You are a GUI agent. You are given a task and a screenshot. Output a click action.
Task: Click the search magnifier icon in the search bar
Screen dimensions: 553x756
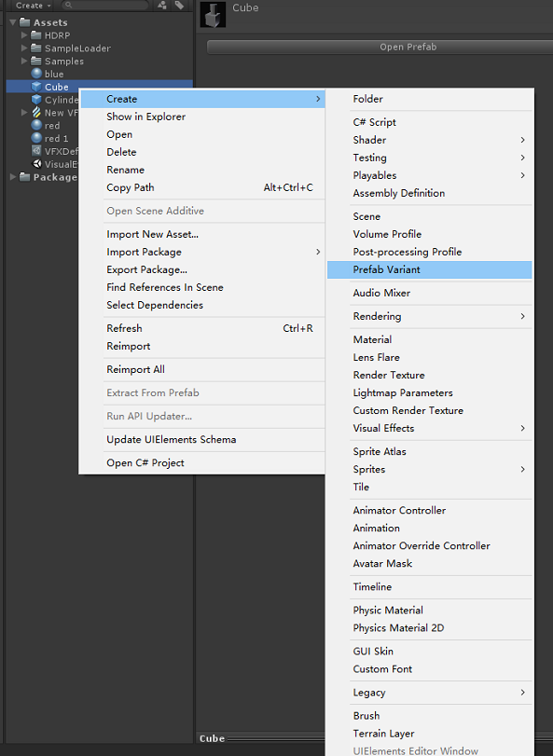(68, 5)
